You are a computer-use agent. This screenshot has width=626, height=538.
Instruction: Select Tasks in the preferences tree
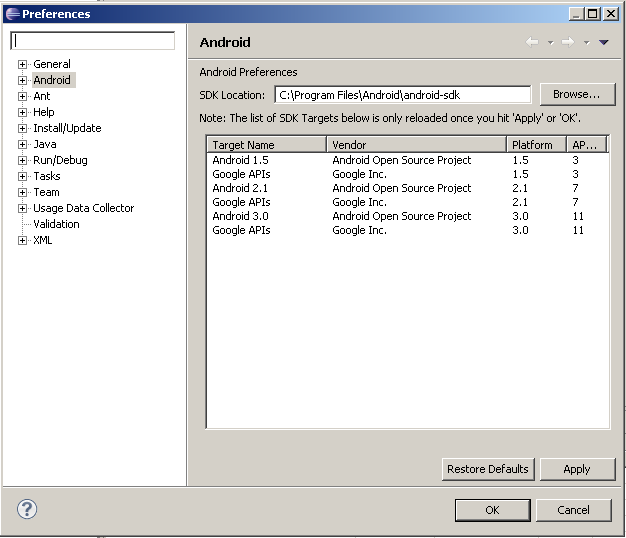coord(47,176)
